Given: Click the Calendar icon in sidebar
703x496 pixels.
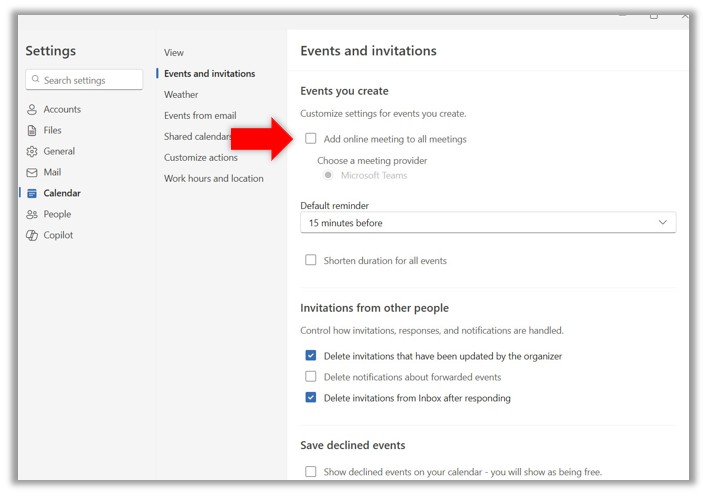Looking at the screenshot, I should click(32, 194).
